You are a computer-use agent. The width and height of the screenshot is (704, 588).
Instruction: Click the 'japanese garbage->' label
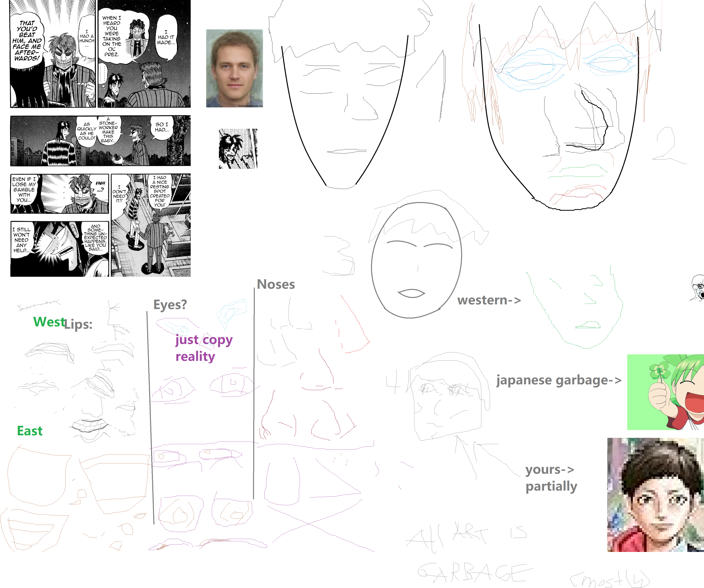coord(559,380)
